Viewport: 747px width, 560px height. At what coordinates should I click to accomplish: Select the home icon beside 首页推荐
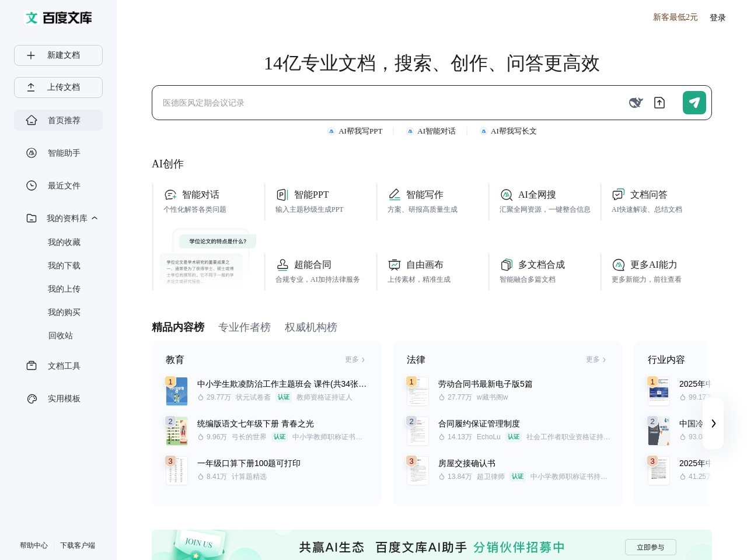click(32, 120)
